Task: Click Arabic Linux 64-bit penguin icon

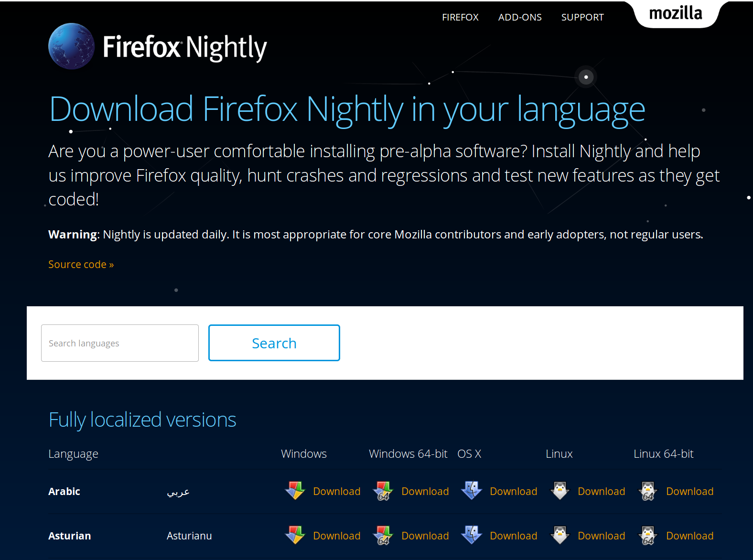Action: point(648,491)
